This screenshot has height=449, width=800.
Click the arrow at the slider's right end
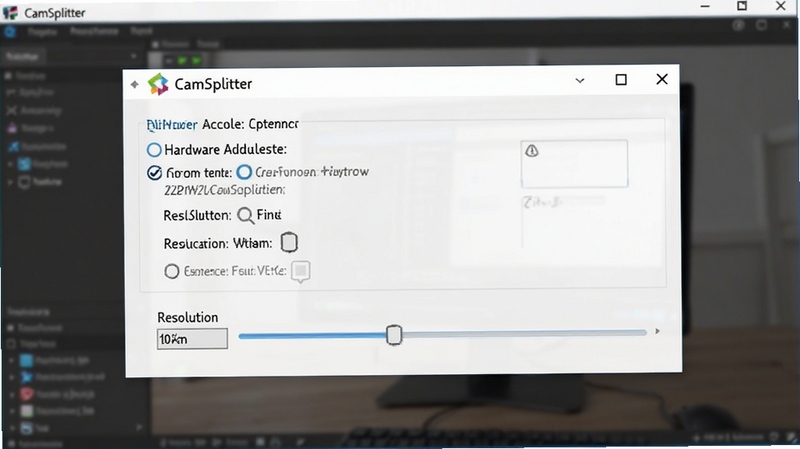(x=657, y=332)
